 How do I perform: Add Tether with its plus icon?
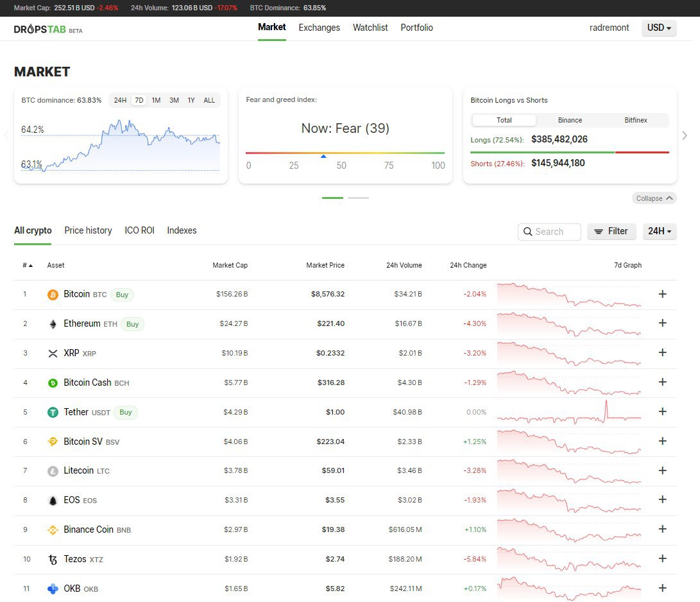coord(663,411)
